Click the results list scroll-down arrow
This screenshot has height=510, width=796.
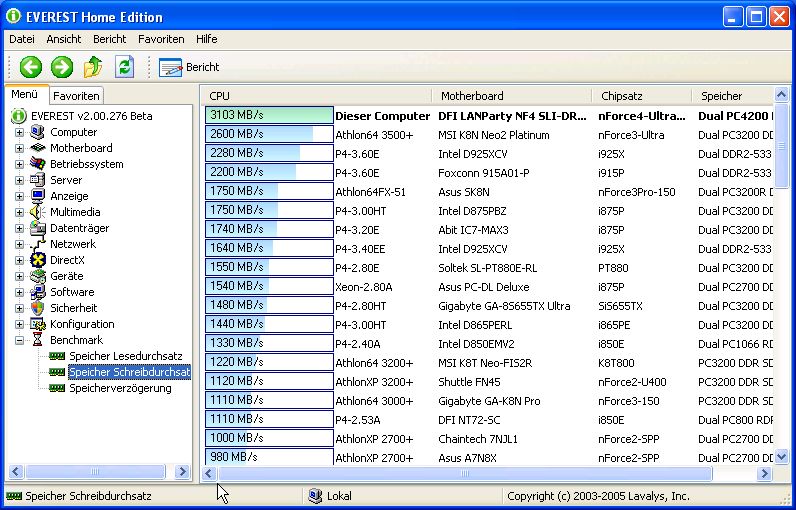[x=781, y=456]
